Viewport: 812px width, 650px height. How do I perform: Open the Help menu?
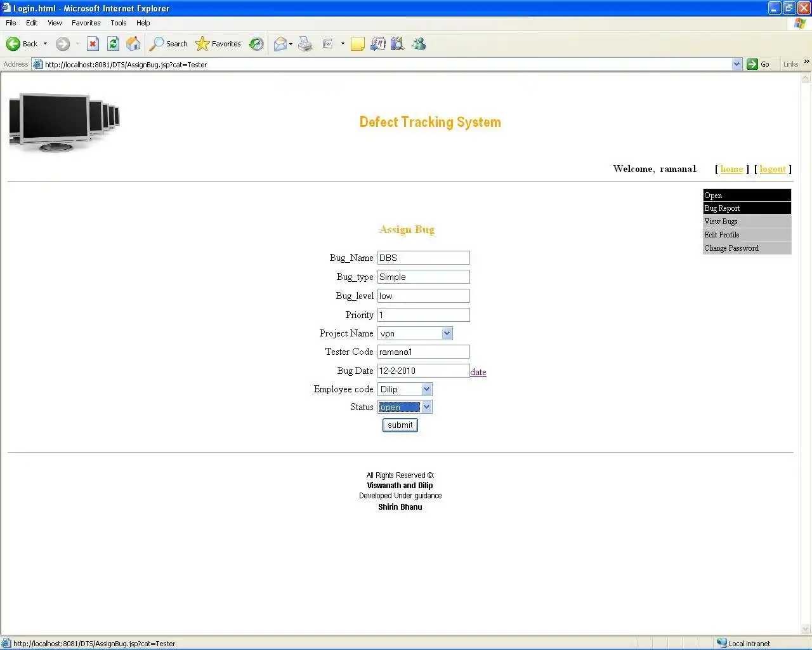(143, 23)
